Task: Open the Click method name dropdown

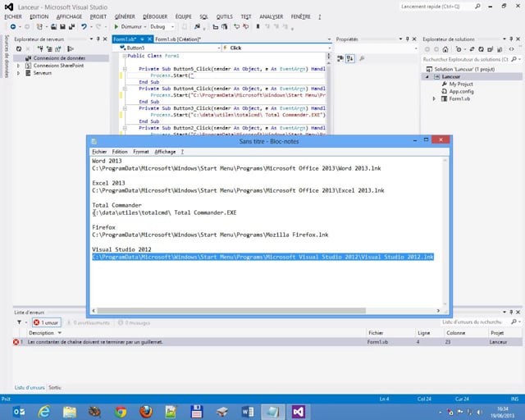Action: [x=330, y=48]
